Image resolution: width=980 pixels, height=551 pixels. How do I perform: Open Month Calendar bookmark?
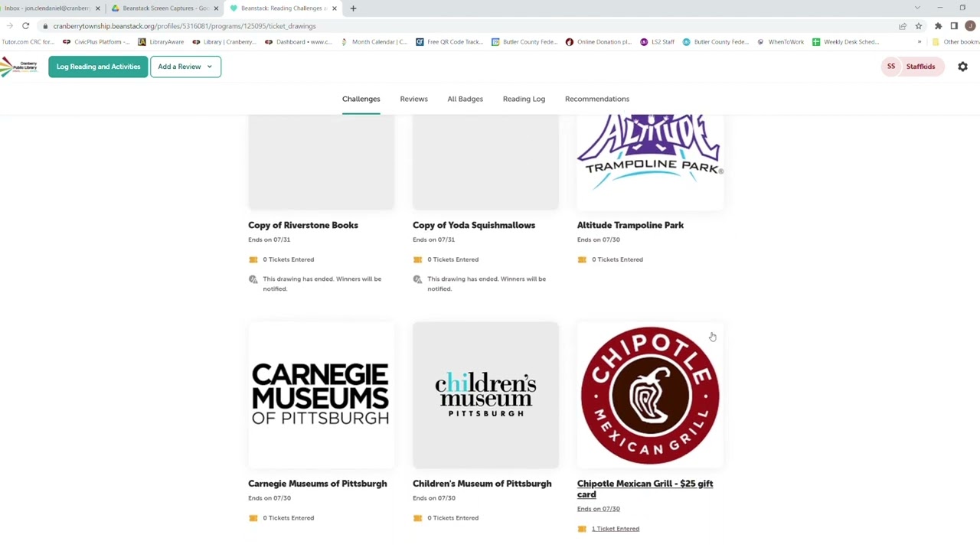374,42
